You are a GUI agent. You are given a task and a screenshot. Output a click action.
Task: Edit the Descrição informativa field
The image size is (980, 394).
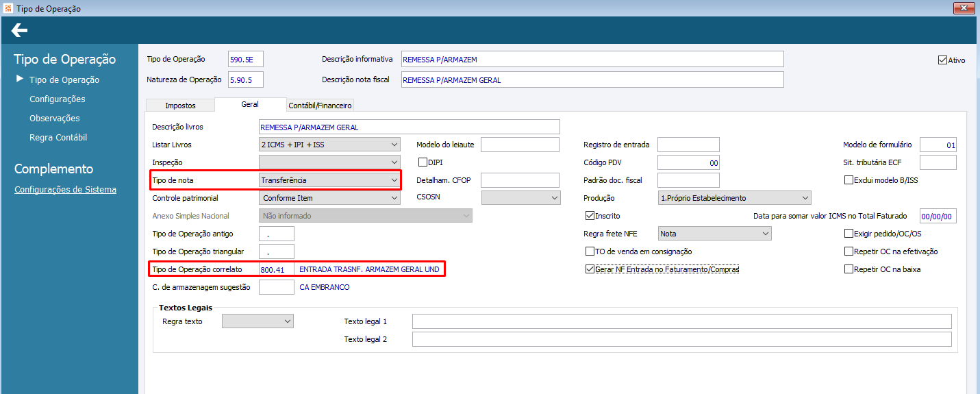pyautogui.click(x=592, y=60)
